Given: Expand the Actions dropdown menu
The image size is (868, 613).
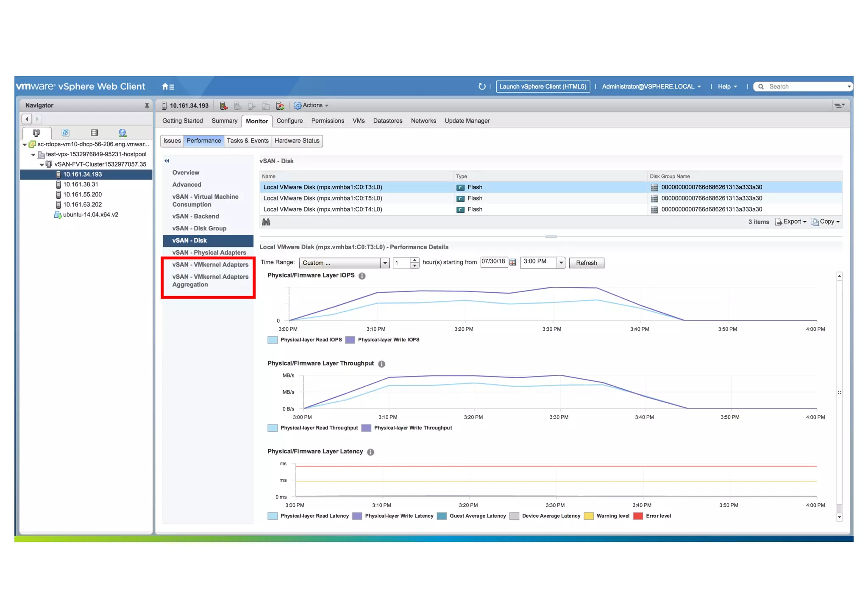Looking at the screenshot, I should coord(312,105).
